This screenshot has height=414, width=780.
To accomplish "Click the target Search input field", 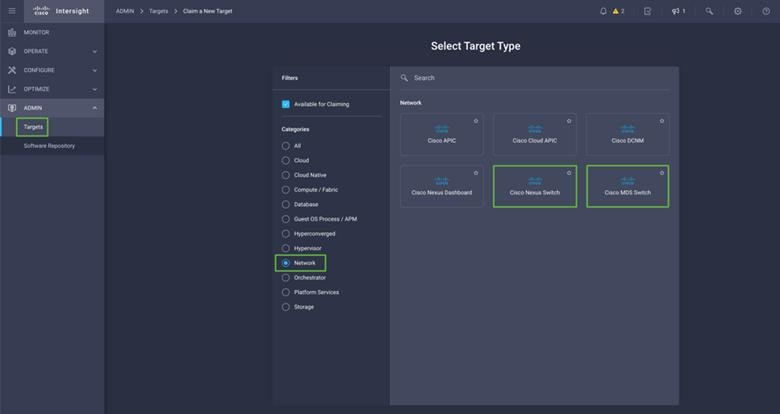I will 535,78.
